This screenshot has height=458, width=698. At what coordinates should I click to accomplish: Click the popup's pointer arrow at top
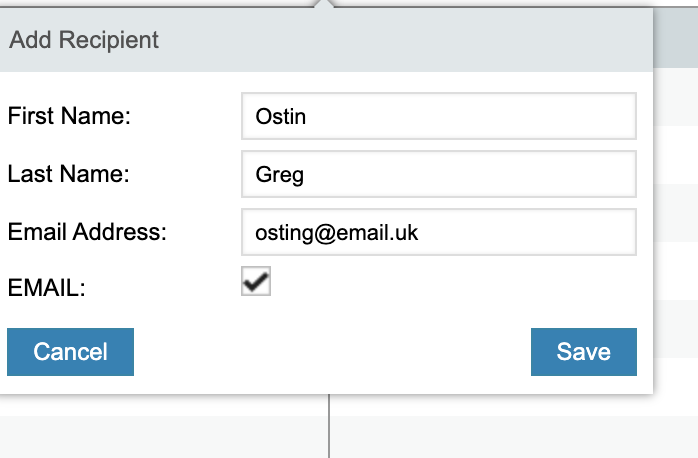[322, 5]
